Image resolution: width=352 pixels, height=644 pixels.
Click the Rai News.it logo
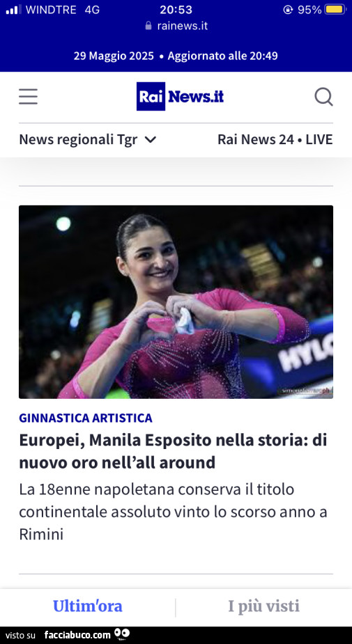[x=180, y=97]
